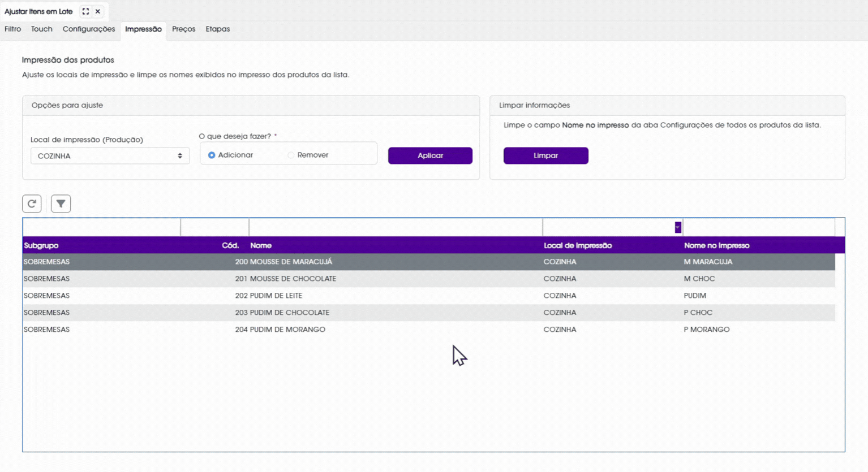The height and width of the screenshot is (472, 868).
Task: Select the Impressão tab
Action: 143,29
